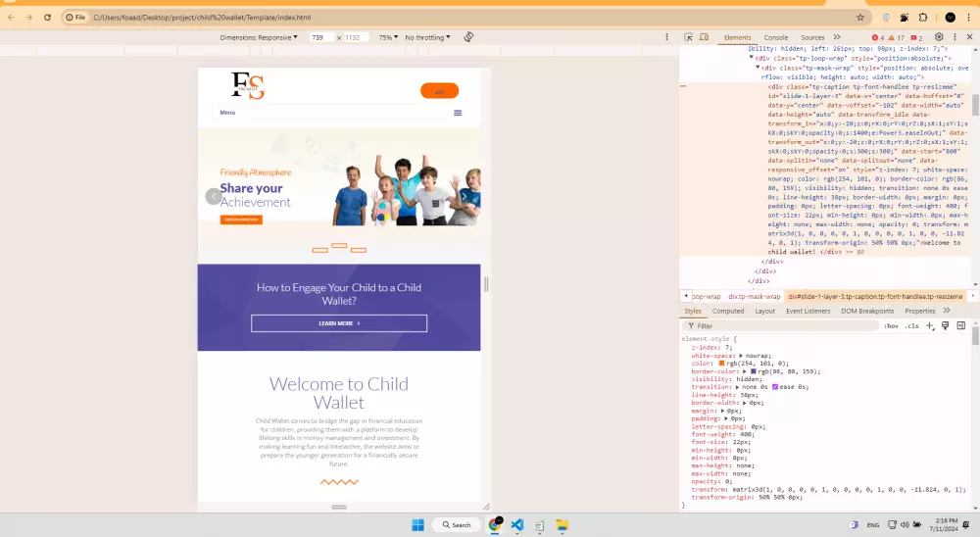This screenshot has height=537, width=980.
Task: Click the browser address bar
Action: coord(468,18)
